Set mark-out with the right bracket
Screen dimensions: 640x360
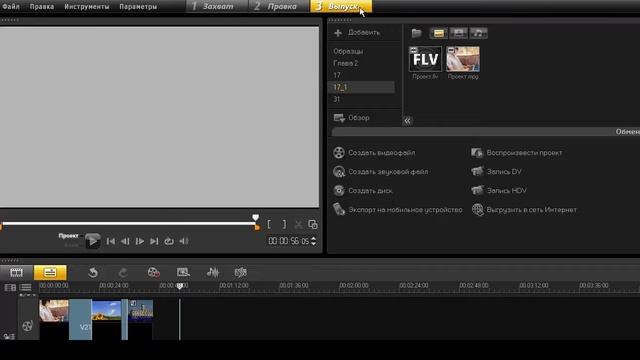284,224
